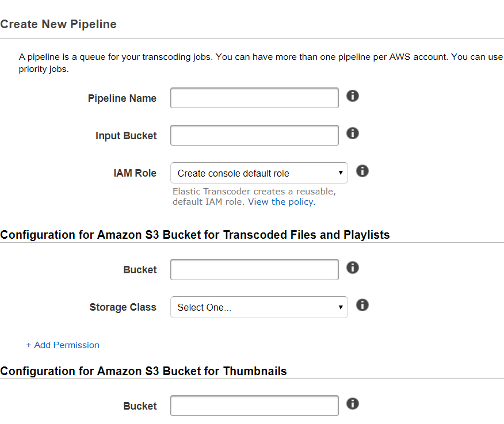
Task: Click the Pipeline Name label
Action: pyautogui.click(x=122, y=98)
